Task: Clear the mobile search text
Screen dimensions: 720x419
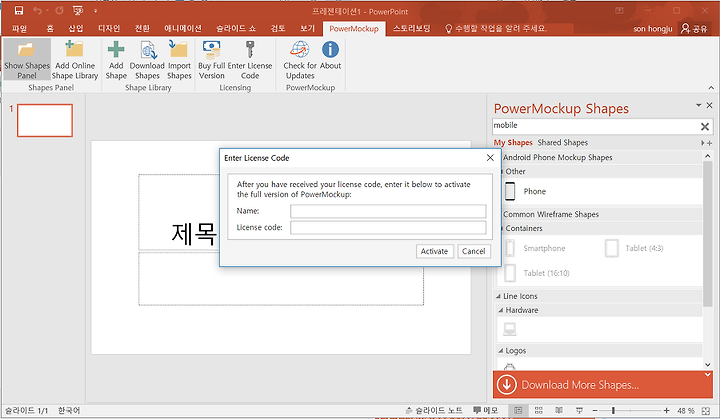Action: click(x=705, y=126)
